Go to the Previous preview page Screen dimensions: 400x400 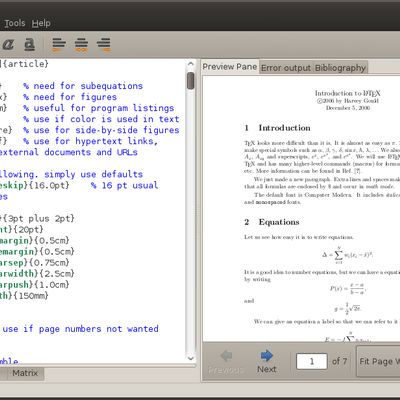(x=226, y=361)
